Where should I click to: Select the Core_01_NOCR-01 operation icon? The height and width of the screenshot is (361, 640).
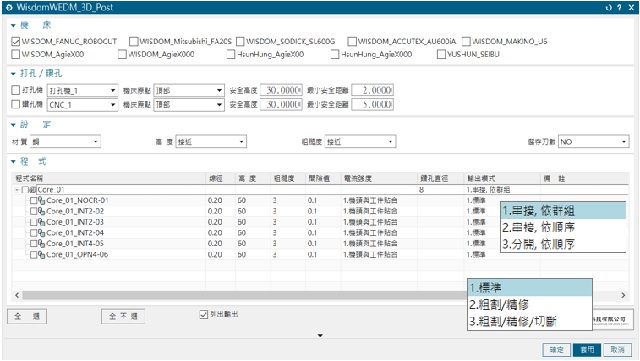tap(41, 201)
